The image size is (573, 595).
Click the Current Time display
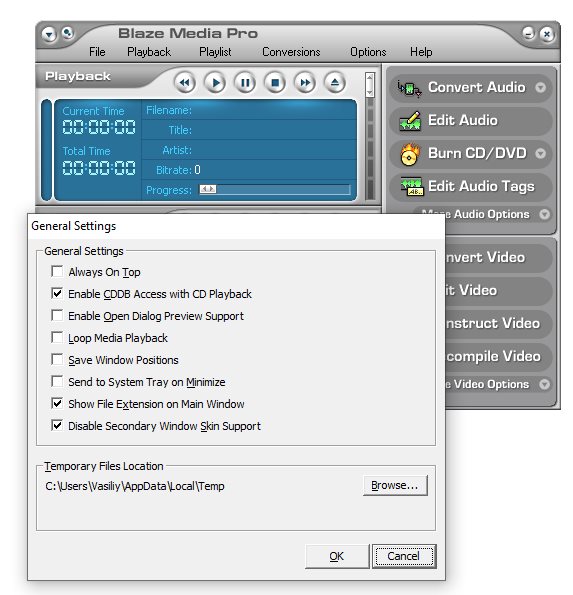coord(99,127)
